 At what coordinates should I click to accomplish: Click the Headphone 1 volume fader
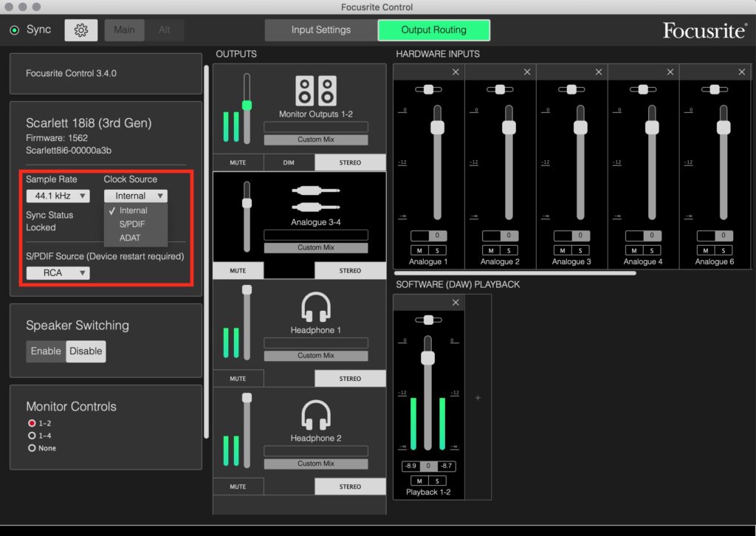coord(247,289)
